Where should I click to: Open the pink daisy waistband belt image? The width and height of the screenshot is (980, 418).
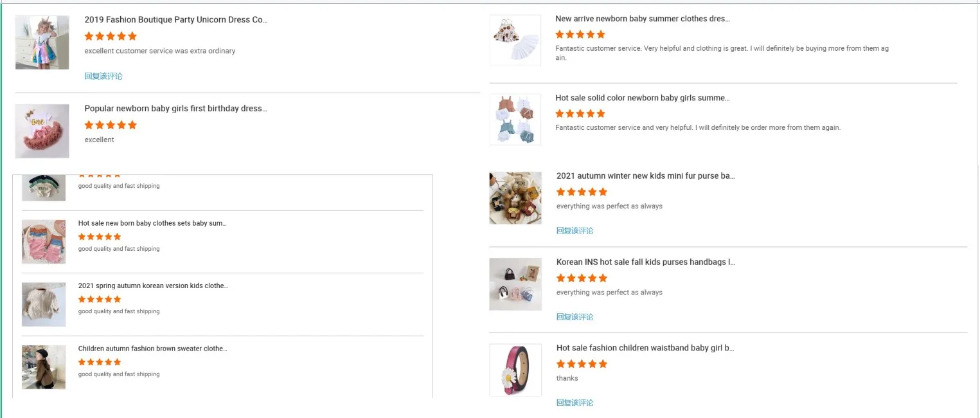(x=515, y=370)
